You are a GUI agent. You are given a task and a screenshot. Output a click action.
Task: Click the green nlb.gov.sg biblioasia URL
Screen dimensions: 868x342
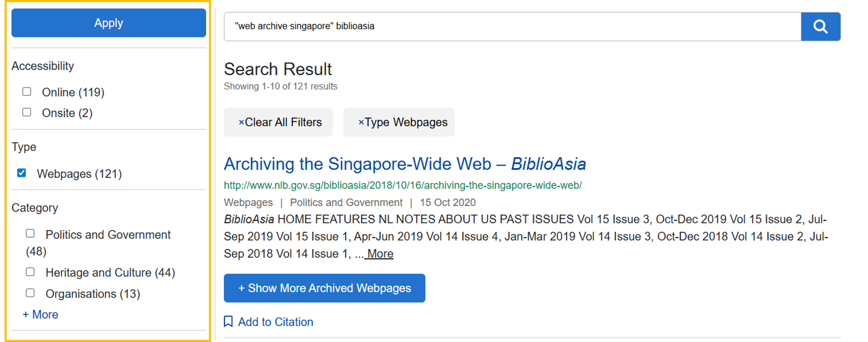click(x=403, y=185)
